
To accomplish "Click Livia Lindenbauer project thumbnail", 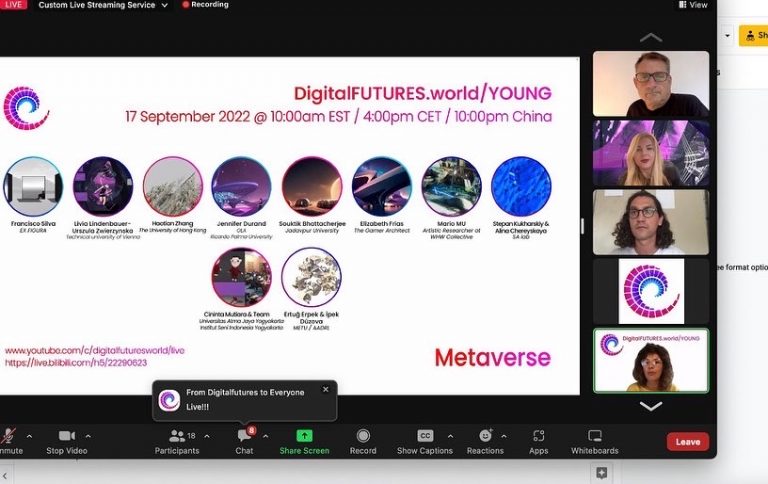I will click(103, 186).
